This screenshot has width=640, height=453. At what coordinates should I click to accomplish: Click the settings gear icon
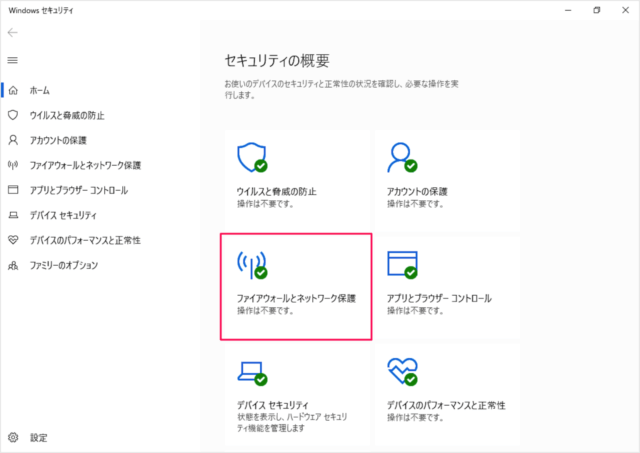13,437
